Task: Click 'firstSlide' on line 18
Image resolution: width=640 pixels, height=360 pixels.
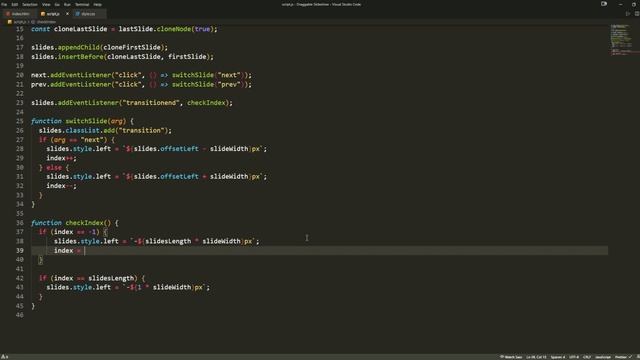Action: pyautogui.click(x=187, y=57)
